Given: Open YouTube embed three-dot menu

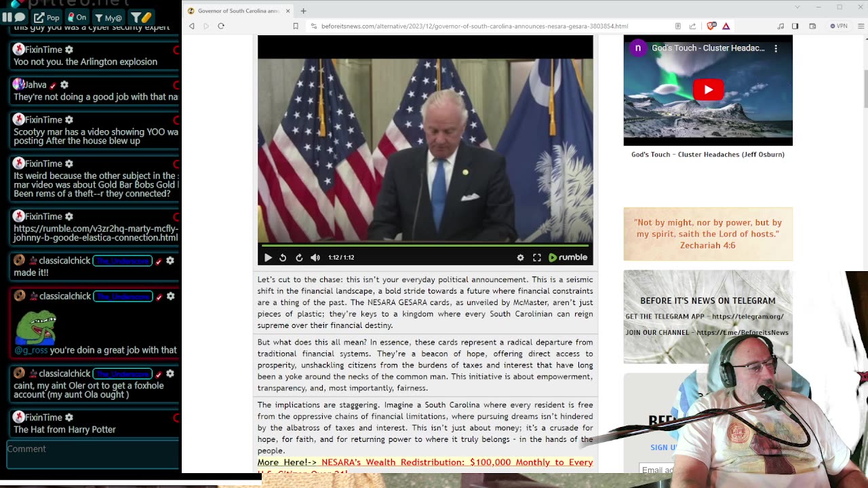Looking at the screenshot, I should click(776, 48).
